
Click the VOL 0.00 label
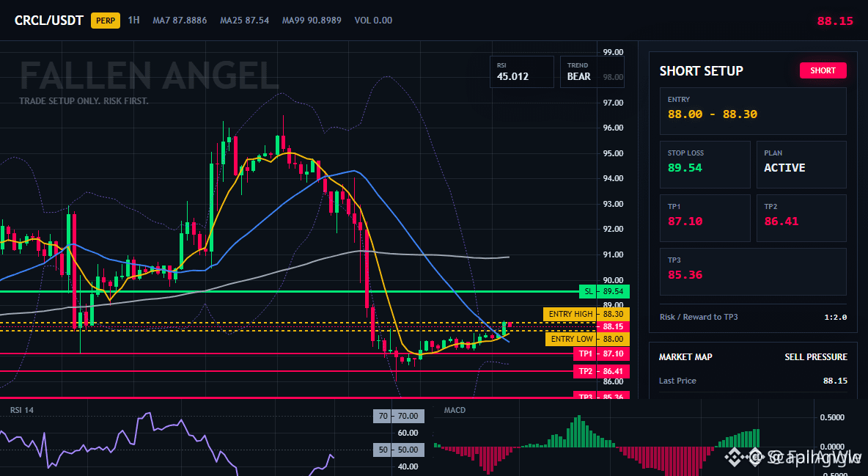[373, 20]
